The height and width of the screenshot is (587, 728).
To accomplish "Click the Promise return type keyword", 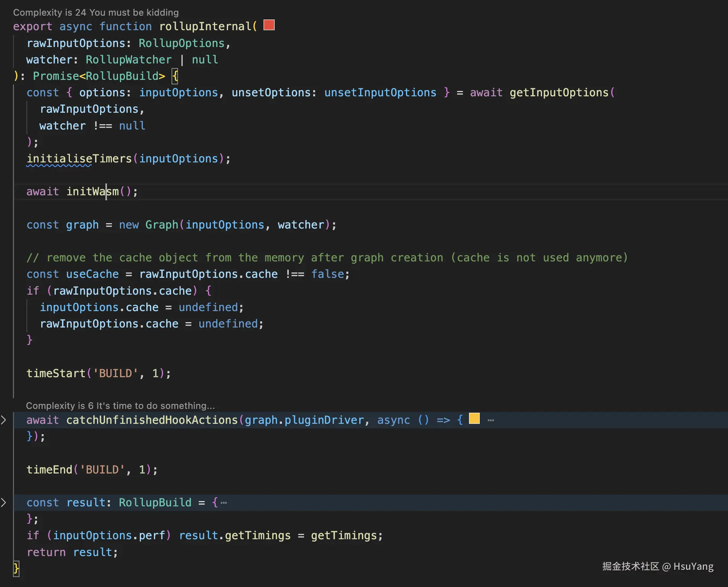I will 56,76.
